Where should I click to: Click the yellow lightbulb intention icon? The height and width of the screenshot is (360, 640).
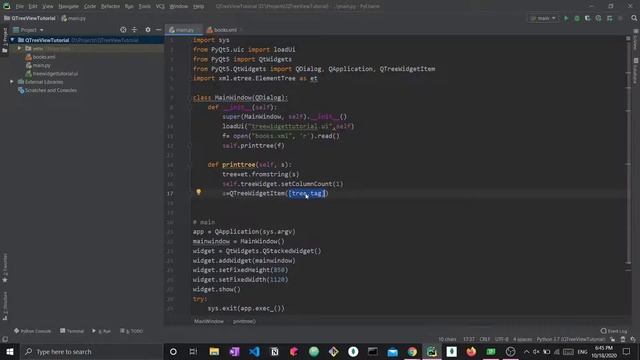198,192
